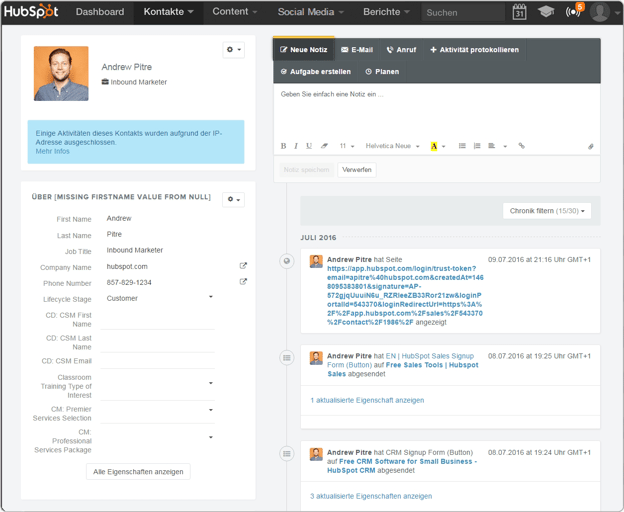Image resolution: width=624 pixels, height=512 pixels.
Task: Click the CD: CSM First Name field
Action: (x=158, y=319)
